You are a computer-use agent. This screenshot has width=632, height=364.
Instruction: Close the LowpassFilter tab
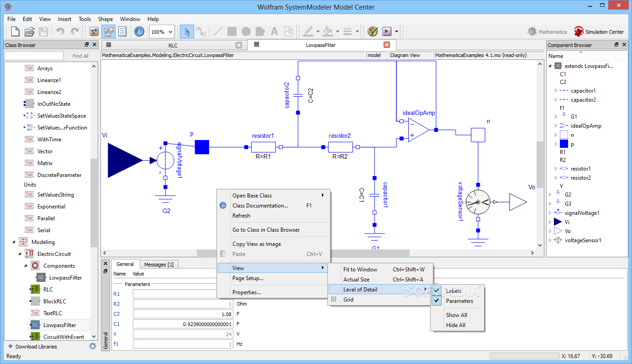click(x=387, y=45)
